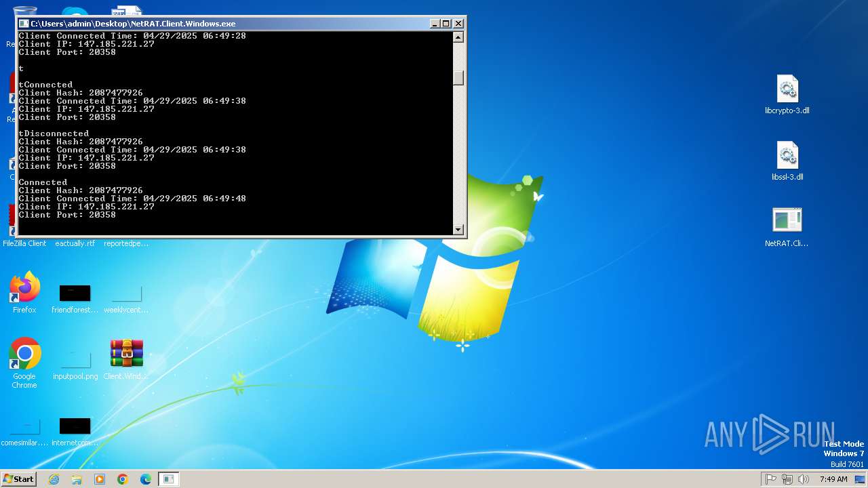Image resolution: width=868 pixels, height=488 pixels.
Task: Click the timestamp line ending 06:49:48
Action: pos(132,199)
